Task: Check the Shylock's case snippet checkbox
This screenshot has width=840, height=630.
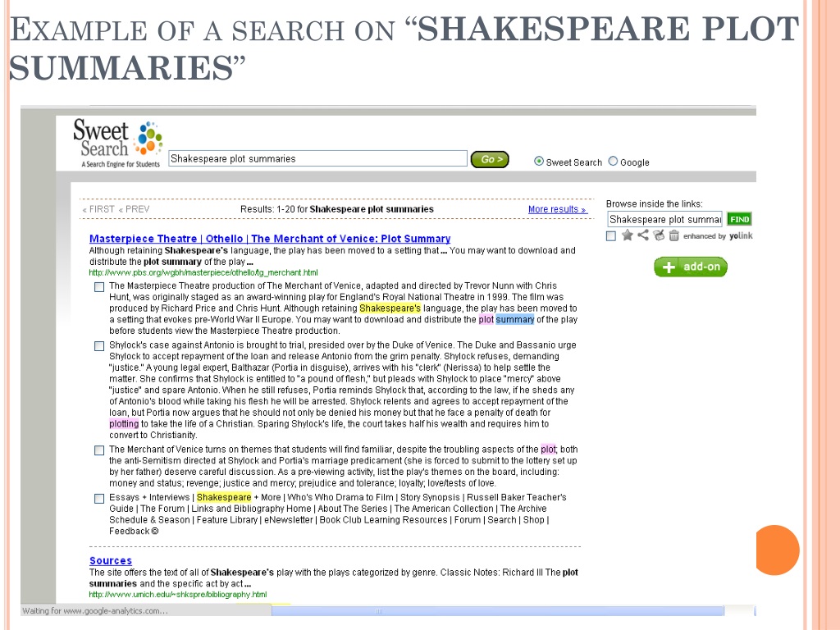Action: pyautogui.click(x=99, y=346)
